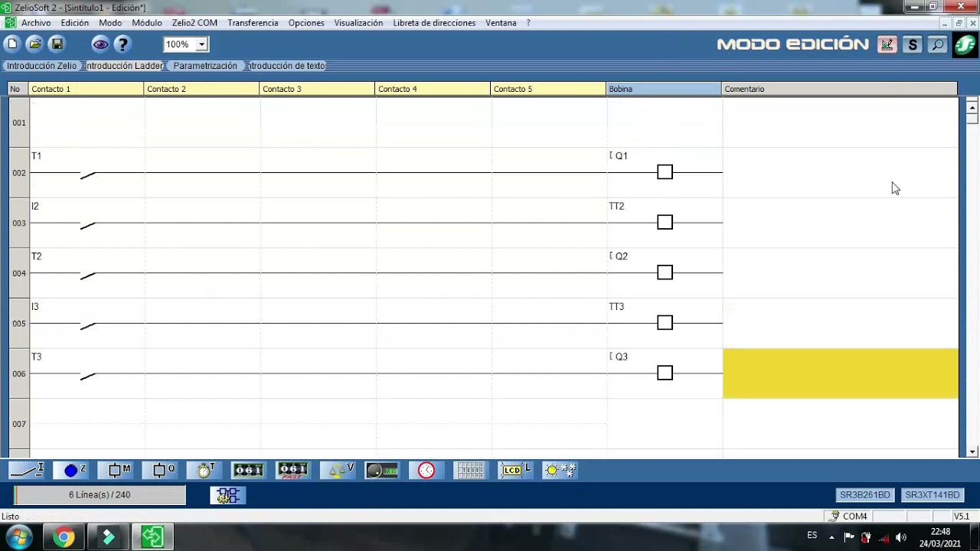Click the SR3B261BD module button
This screenshot has width=980, height=551.
click(865, 495)
